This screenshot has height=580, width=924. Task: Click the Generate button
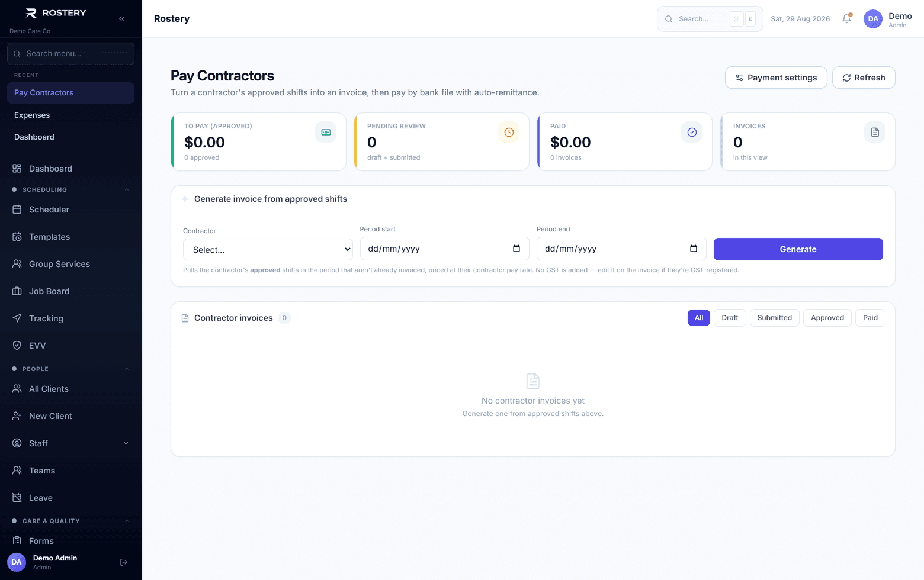(x=798, y=249)
